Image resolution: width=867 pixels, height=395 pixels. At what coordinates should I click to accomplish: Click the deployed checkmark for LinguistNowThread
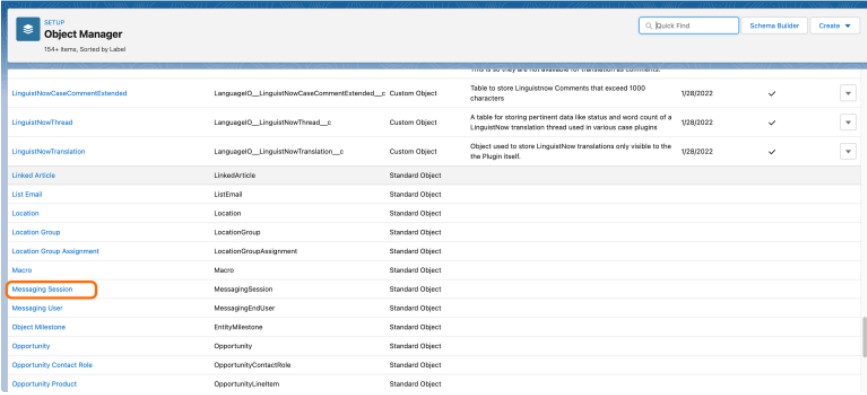tap(772, 122)
